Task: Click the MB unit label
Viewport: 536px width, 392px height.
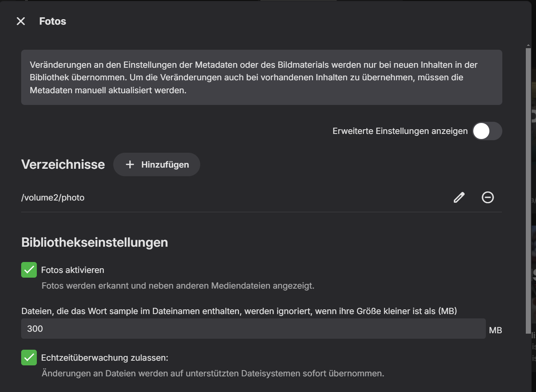Action: tap(495, 330)
